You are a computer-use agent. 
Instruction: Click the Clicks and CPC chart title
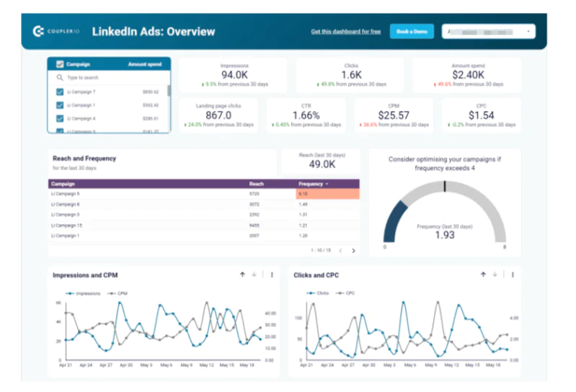[316, 275]
